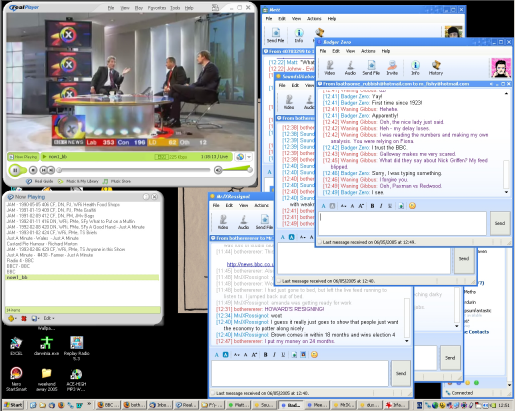
Task: Change font color in Badger Zero chat
Action: (x=323, y=206)
